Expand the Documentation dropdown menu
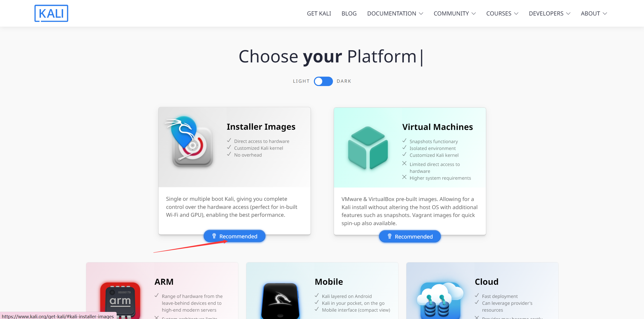 [x=395, y=13]
